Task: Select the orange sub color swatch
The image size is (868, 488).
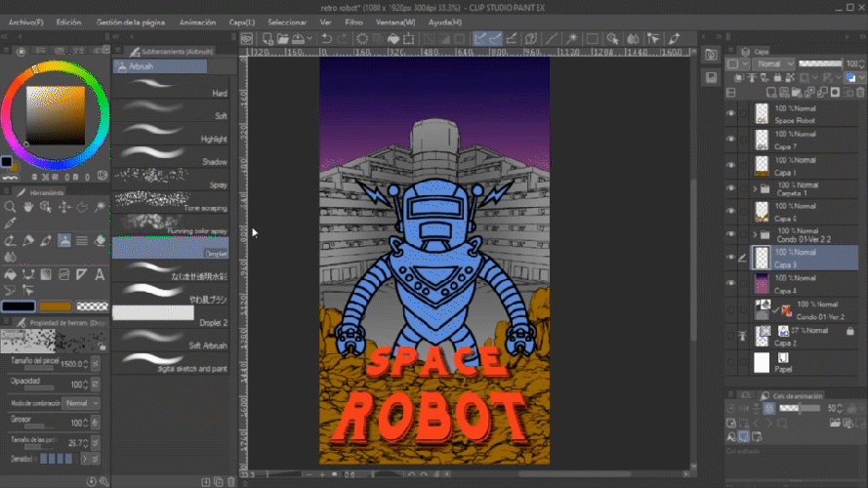Action: pos(55,306)
